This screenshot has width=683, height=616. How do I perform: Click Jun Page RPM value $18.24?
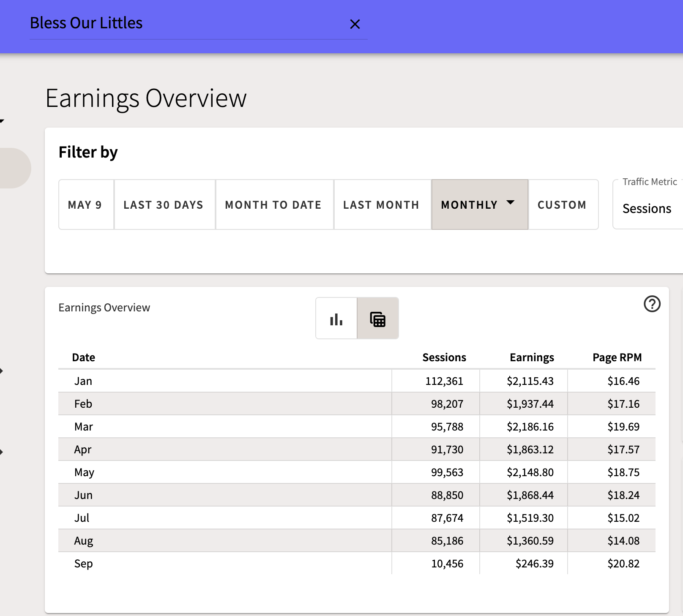click(623, 495)
